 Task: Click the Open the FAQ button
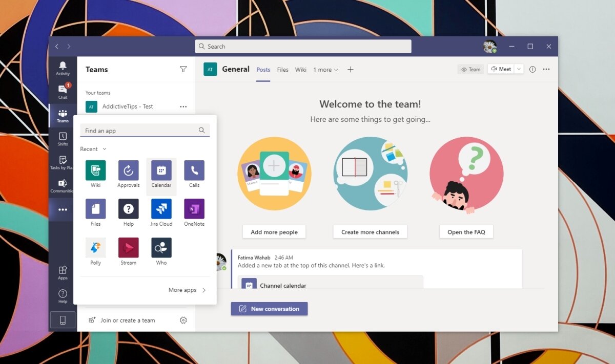466,231
